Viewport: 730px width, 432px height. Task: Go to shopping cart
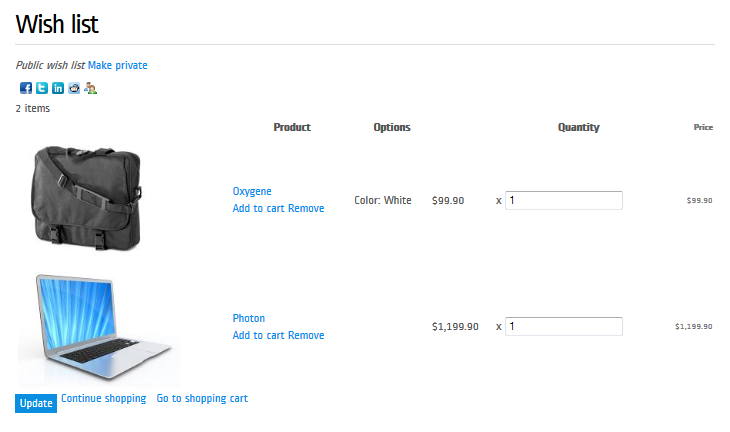tap(202, 398)
